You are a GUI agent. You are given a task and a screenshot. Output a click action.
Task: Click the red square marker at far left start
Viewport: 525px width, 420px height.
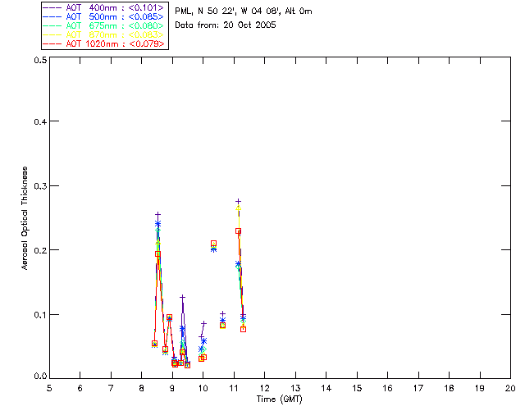tap(154, 344)
